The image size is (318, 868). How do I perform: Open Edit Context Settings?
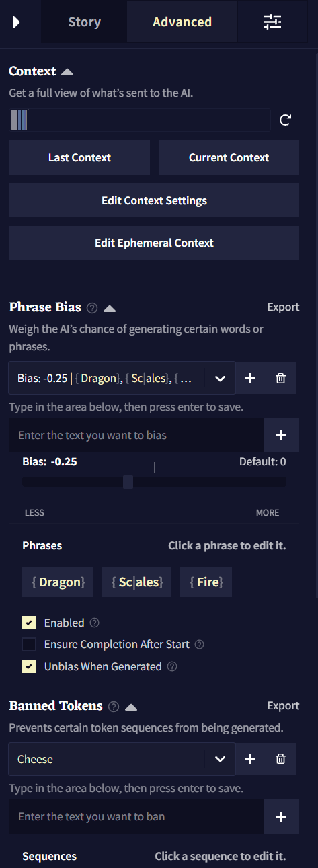pyautogui.click(x=154, y=200)
